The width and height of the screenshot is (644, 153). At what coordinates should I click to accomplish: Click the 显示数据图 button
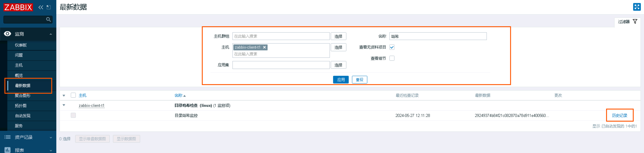(126, 139)
